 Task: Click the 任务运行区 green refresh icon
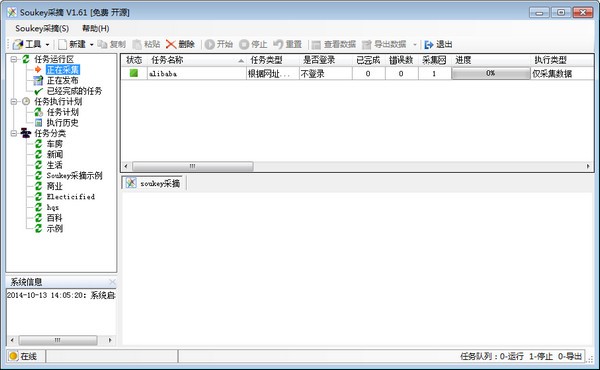pyautogui.click(x=26, y=59)
